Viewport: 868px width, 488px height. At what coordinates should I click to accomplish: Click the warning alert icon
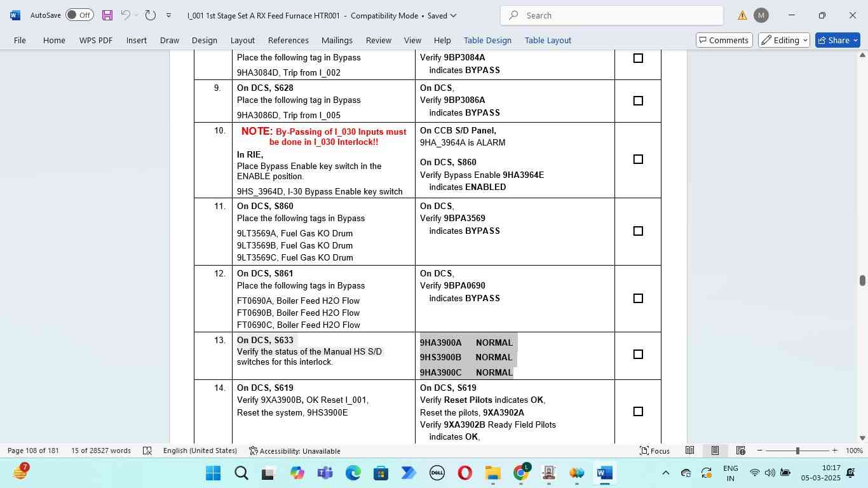click(742, 15)
